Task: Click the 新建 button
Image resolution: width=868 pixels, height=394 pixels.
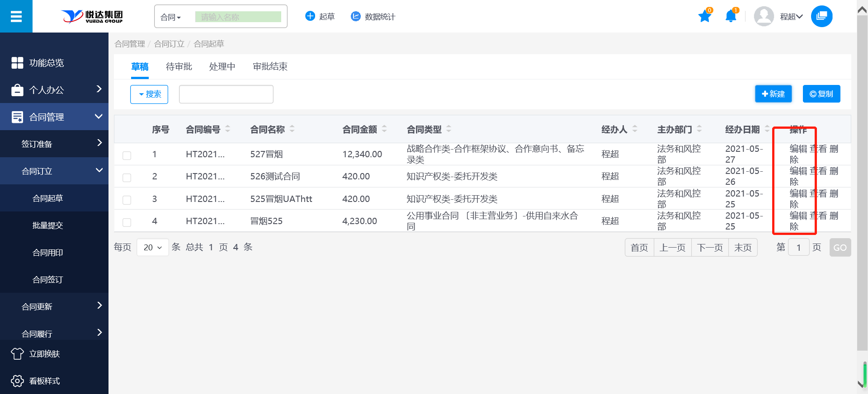Action: (773, 94)
